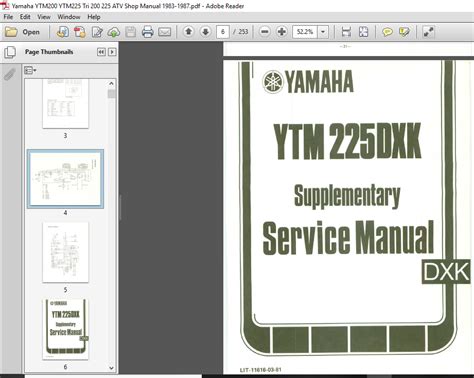Expand thumbnails pane with right arrow

pyautogui.click(x=112, y=52)
